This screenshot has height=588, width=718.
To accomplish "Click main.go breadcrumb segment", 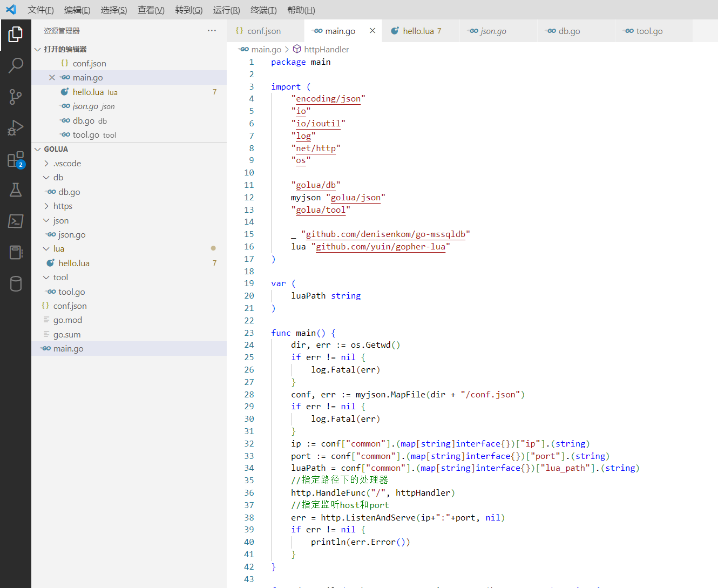I will [x=261, y=49].
